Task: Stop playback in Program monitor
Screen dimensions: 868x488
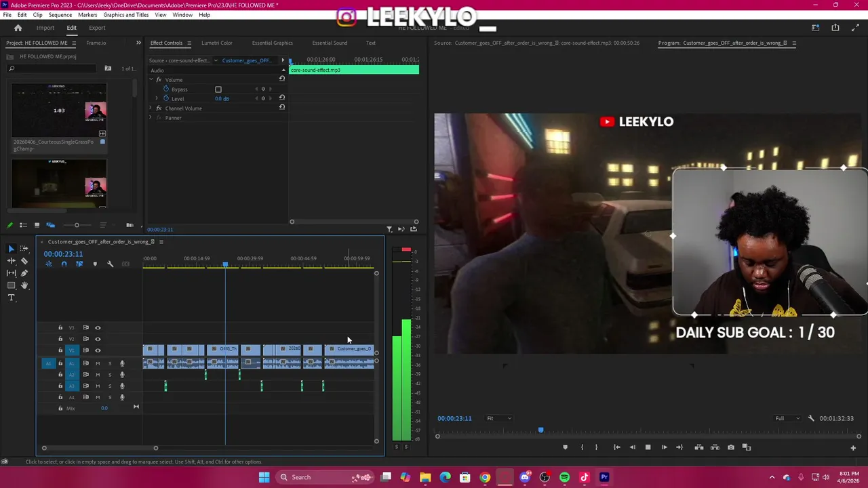Action: pos(648,447)
